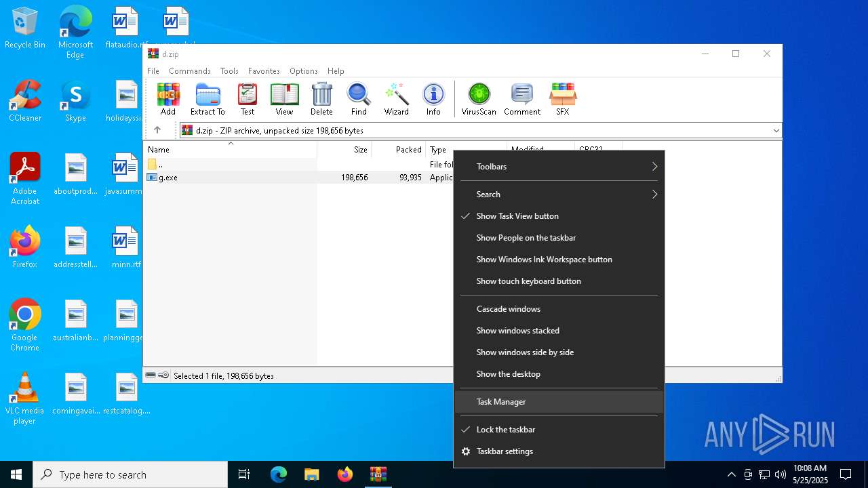Expand the Search submenu
The height and width of the screenshot is (488, 868).
[559, 195]
